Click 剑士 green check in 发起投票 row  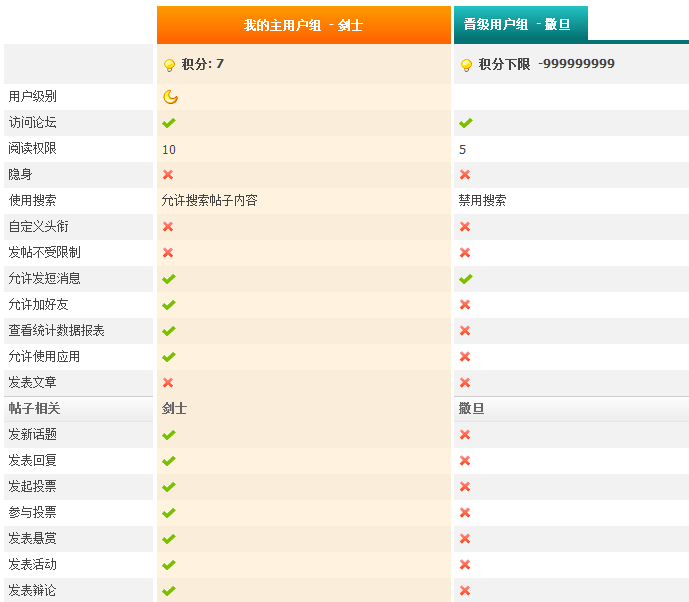(169, 487)
